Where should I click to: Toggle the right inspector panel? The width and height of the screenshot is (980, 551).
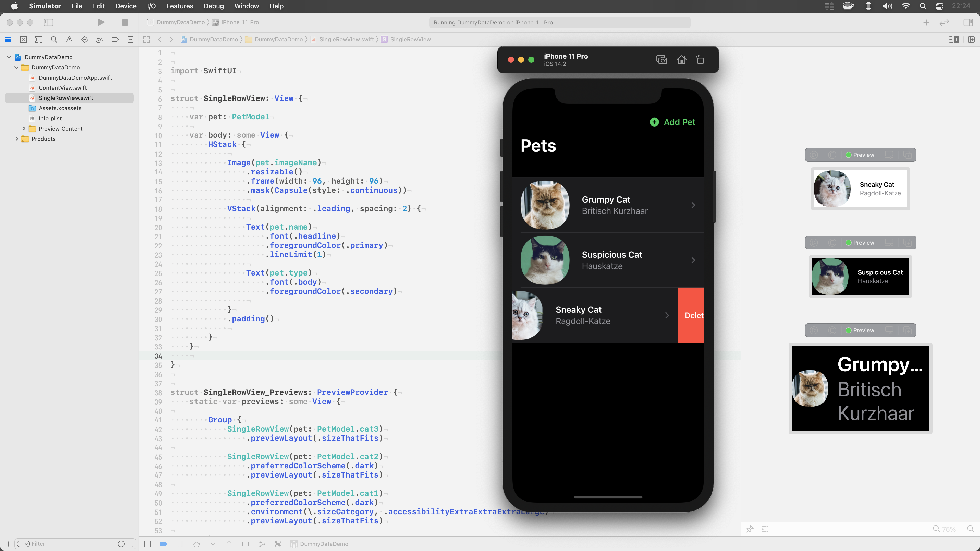click(x=968, y=22)
